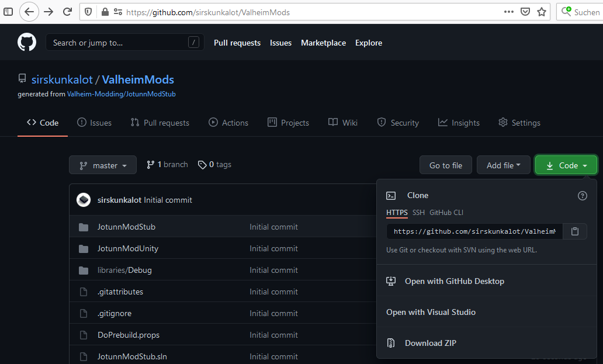This screenshot has width=603, height=364.
Task: Click the browser forward arrow
Action: point(48,12)
